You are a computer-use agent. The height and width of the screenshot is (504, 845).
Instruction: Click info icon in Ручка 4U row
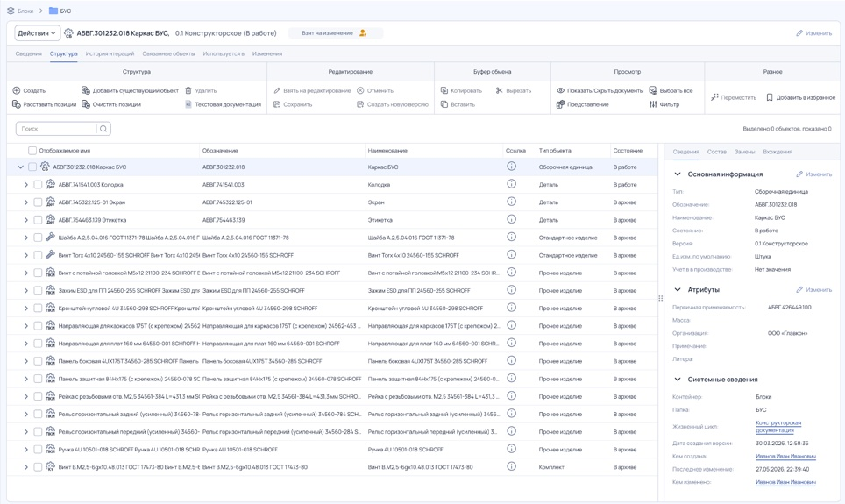[x=511, y=449]
